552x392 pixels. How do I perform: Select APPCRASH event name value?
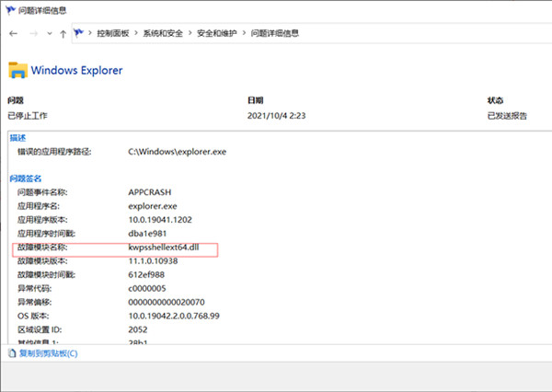[x=150, y=192]
